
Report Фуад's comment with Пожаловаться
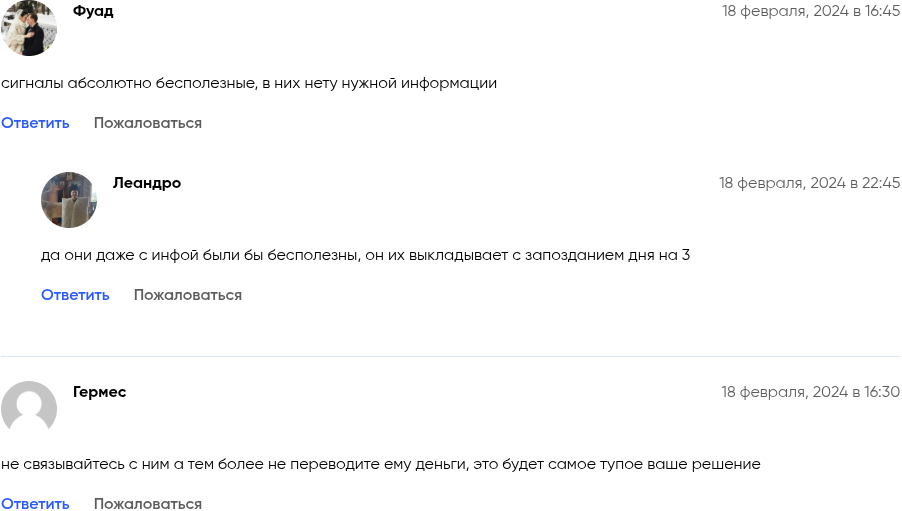point(148,123)
